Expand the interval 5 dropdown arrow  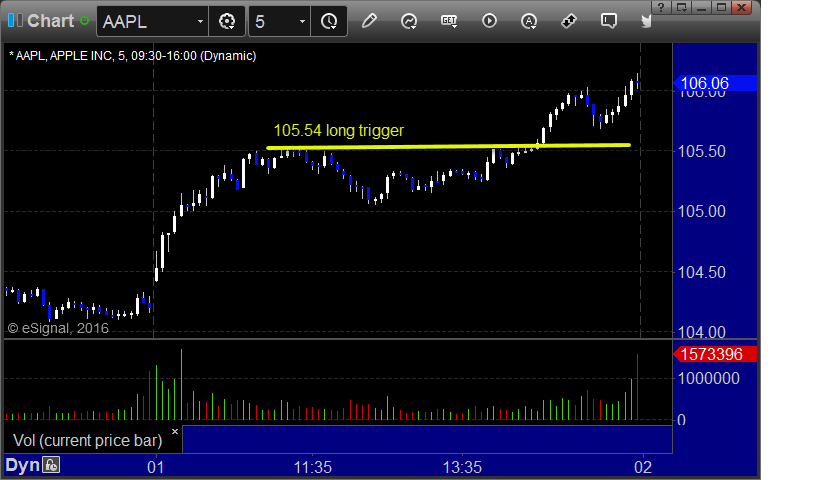pos(302,22)
